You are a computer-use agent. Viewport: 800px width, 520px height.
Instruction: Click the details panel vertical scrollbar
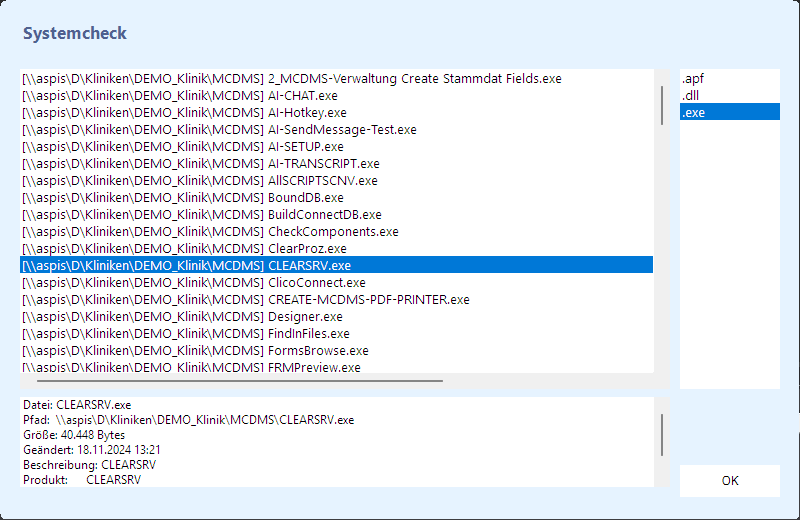point(662,433)
